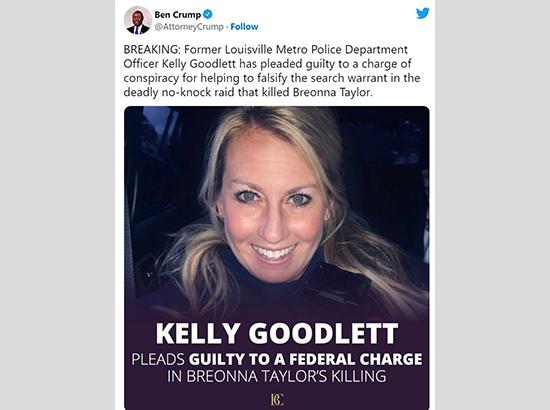Image resolution: width=550 pixels, height=410 pixels.
Task: Click the blue verified badge
Action: point(208,14)
